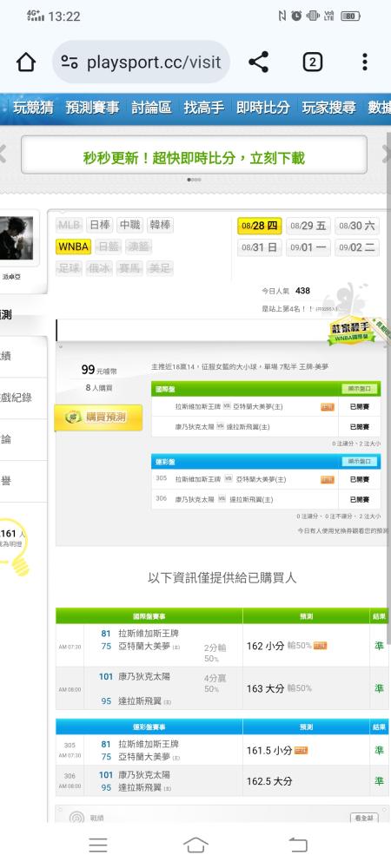391x868 pixels.
Task: Choose date 08/31 日
Action: click(x=260, y=247)
